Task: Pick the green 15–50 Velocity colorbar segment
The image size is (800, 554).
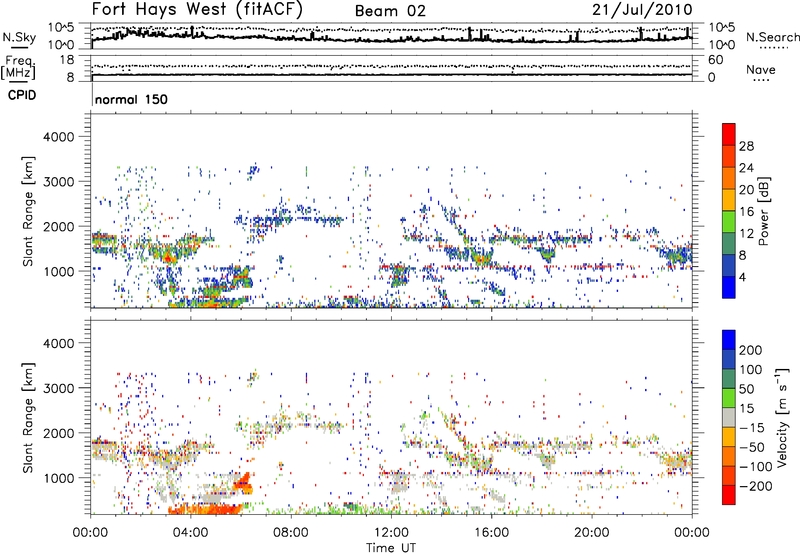Action: [x=729, y=398]
